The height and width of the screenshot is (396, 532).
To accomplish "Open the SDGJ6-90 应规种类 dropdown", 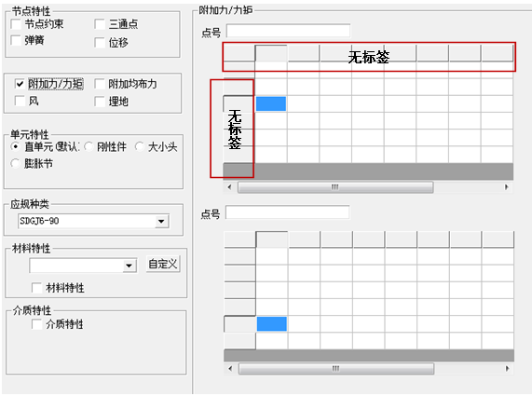I will 161,221.
